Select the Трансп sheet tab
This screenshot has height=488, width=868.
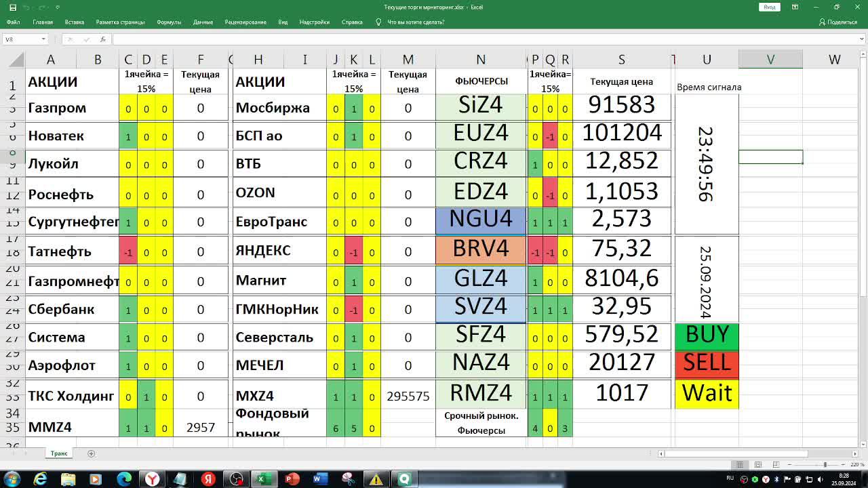[x=59, y=453]
